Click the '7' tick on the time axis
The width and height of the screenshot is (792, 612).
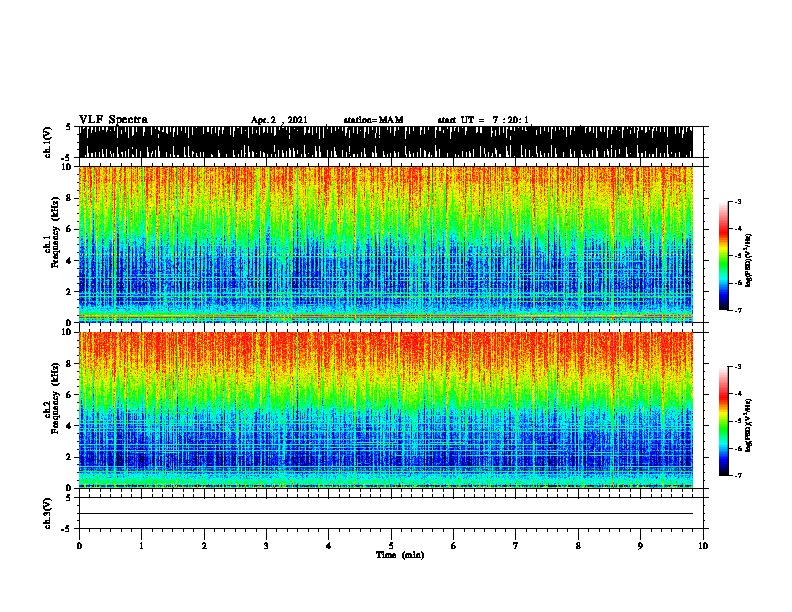point(516,546)
